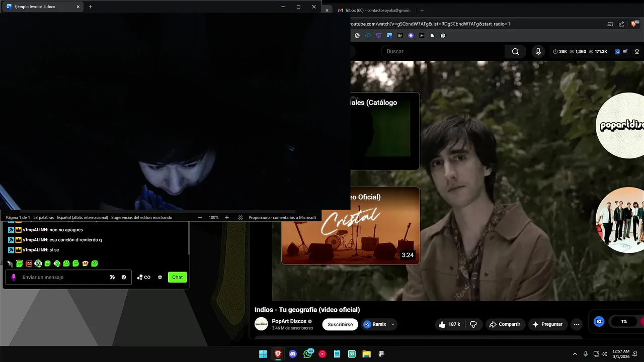Screen dimensions: 644x362
Task: Click the white file bookmark icon
Action: point(432,36)
